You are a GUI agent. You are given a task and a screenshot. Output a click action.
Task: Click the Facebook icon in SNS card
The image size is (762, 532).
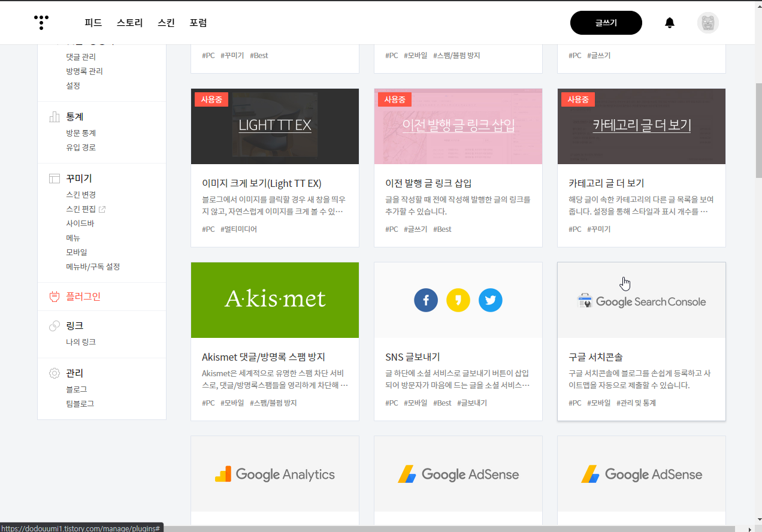(426, 300)
